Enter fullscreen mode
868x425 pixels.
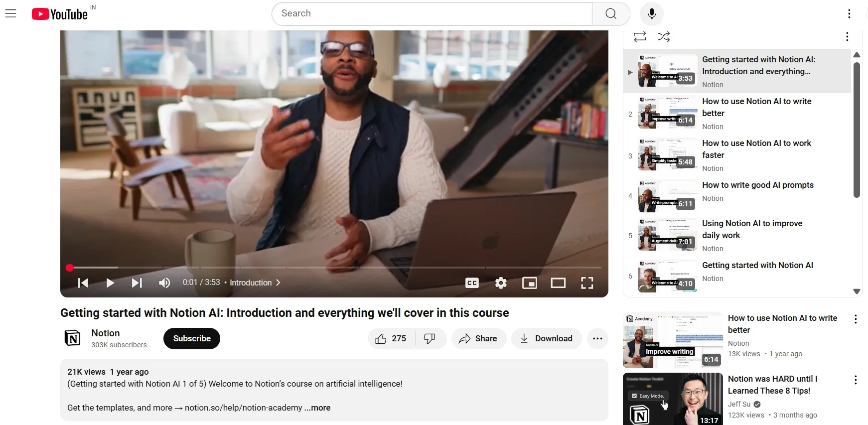click(x=587, y=283)
